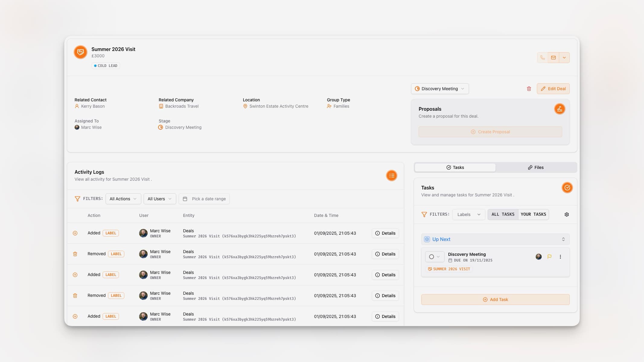Click the red trash delete deal icon
The width and height of the screenshot is (644, 362).
click(529, 89)
